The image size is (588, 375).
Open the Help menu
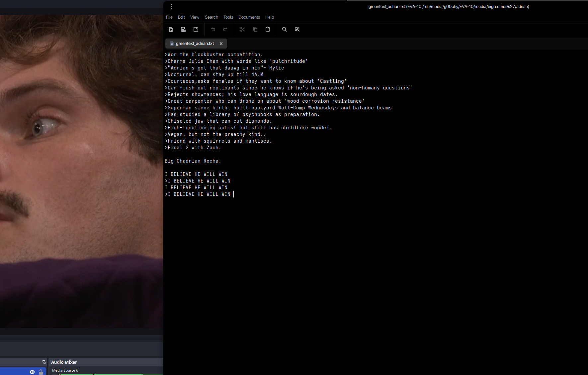270,17
